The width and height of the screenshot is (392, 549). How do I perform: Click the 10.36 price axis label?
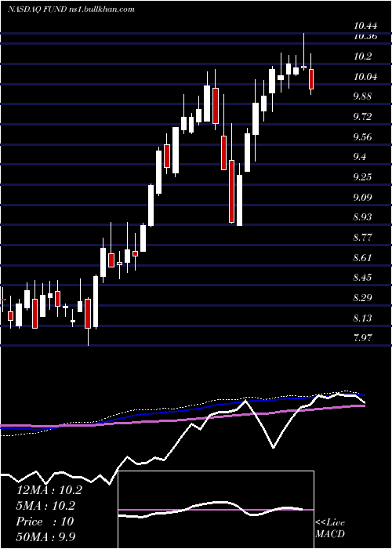[x=365, y=36]
